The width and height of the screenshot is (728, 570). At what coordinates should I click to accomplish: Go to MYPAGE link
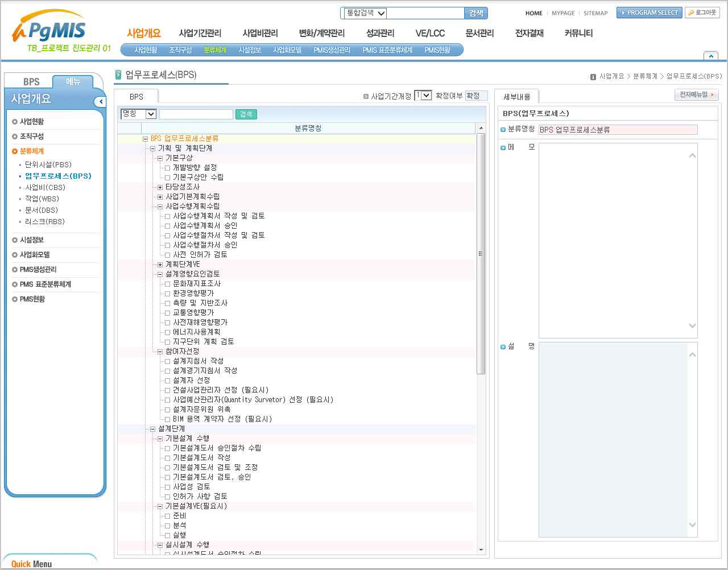point(563,13)
